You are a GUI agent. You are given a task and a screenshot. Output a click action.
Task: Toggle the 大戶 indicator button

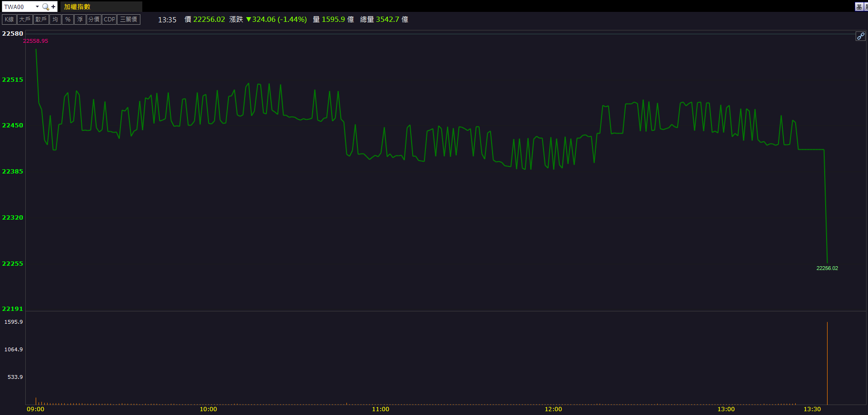[25, 19]
